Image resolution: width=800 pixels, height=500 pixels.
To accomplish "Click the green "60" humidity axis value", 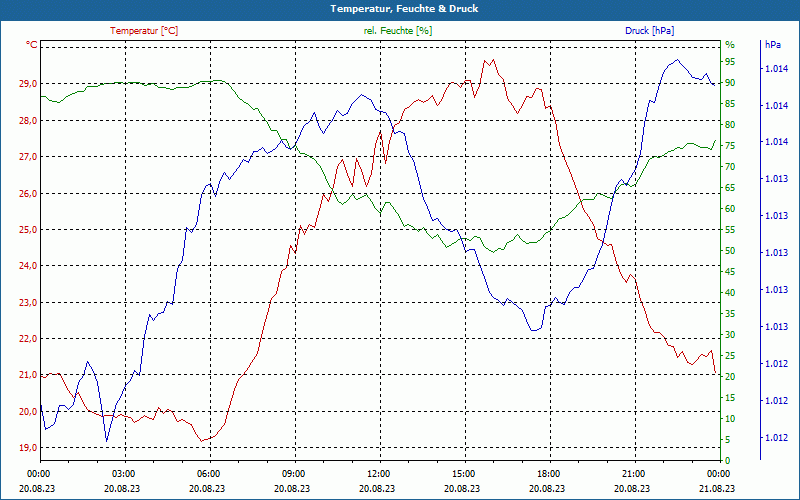I will (730, 209).
